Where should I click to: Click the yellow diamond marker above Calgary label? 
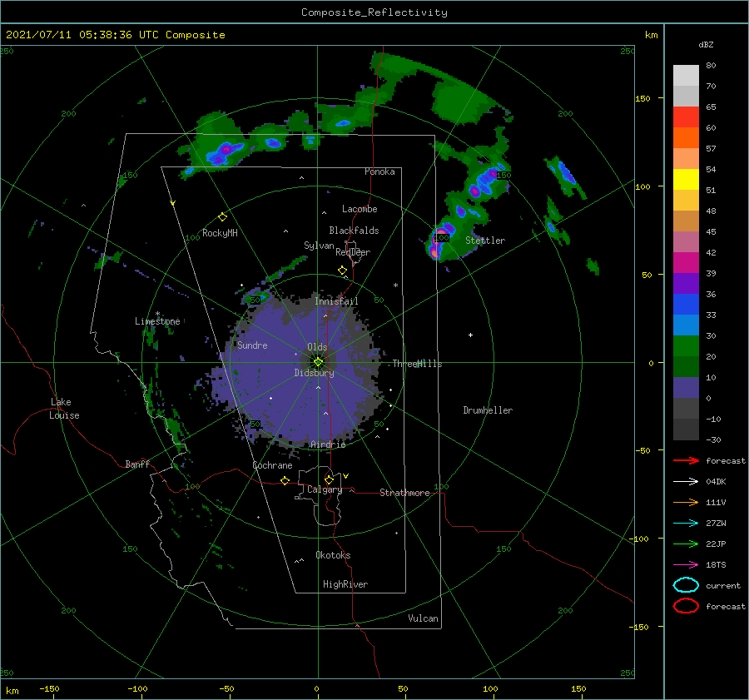(x=329, y=479)
